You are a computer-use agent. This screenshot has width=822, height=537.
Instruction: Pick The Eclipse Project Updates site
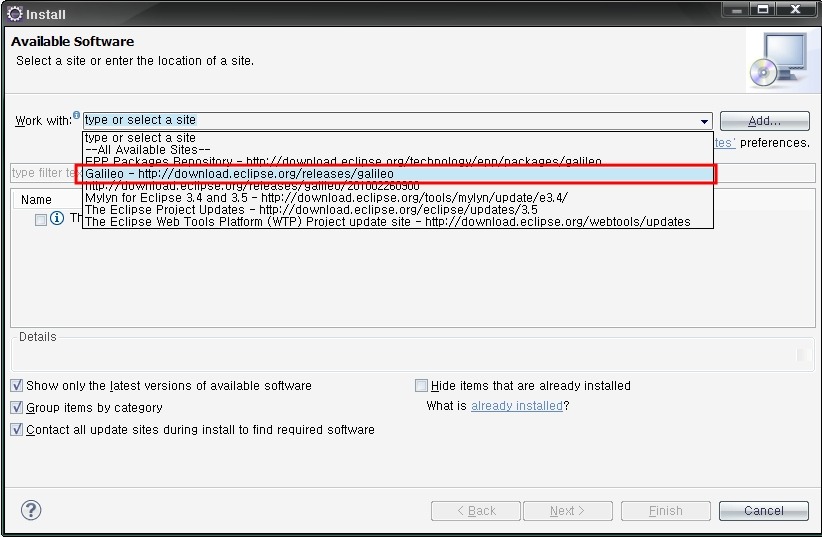click(311, 210)
